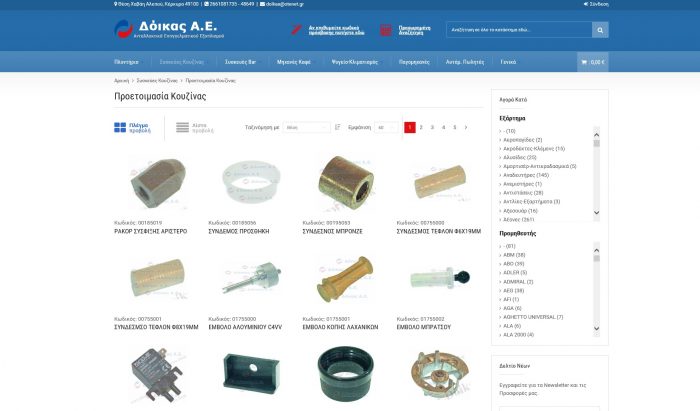Viewport: 700px width, 411px height.
Task: Switch to list view (Λίστα προβολή)
Action: [195, 128]
